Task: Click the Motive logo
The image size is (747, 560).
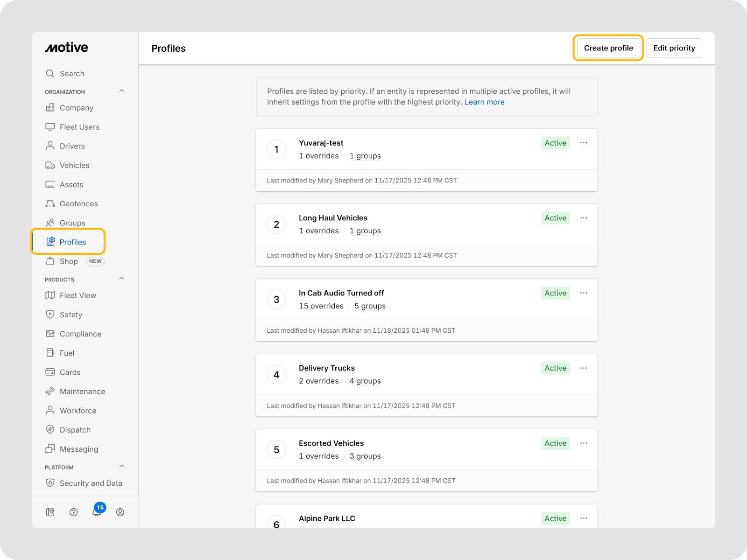Action: (66, 48)
